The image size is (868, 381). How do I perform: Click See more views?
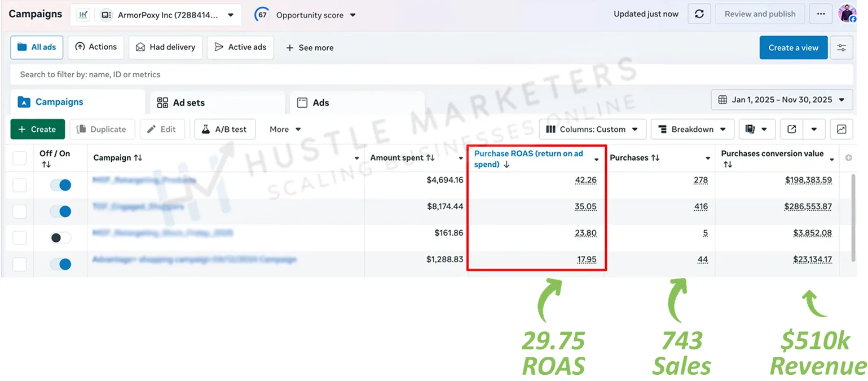[x=310, y=48]
